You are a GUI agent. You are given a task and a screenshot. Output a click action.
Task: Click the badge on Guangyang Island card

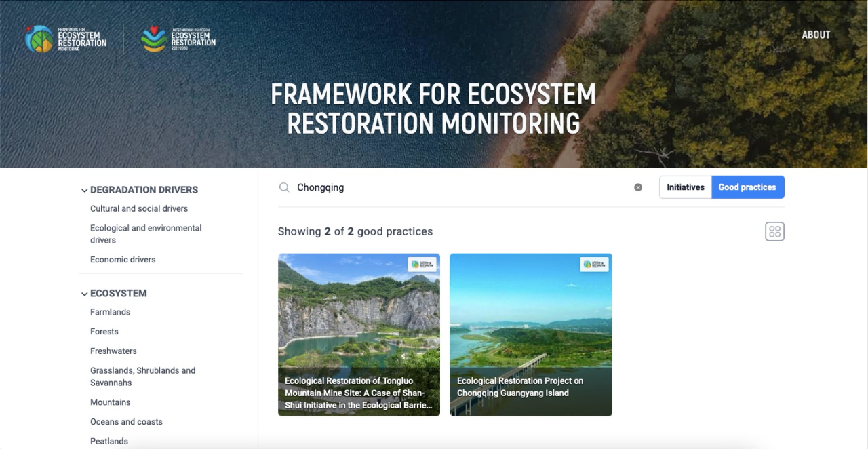(x=594, y=264)
